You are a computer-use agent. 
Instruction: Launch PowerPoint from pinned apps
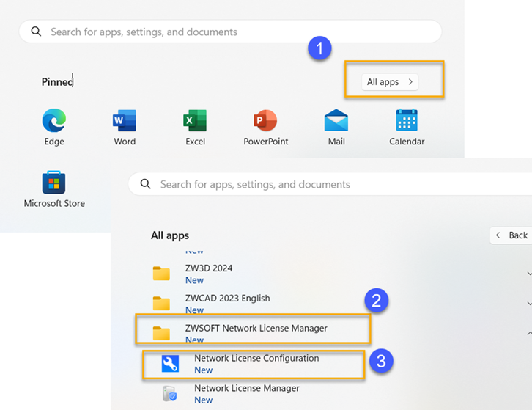(x=266, y=127)
